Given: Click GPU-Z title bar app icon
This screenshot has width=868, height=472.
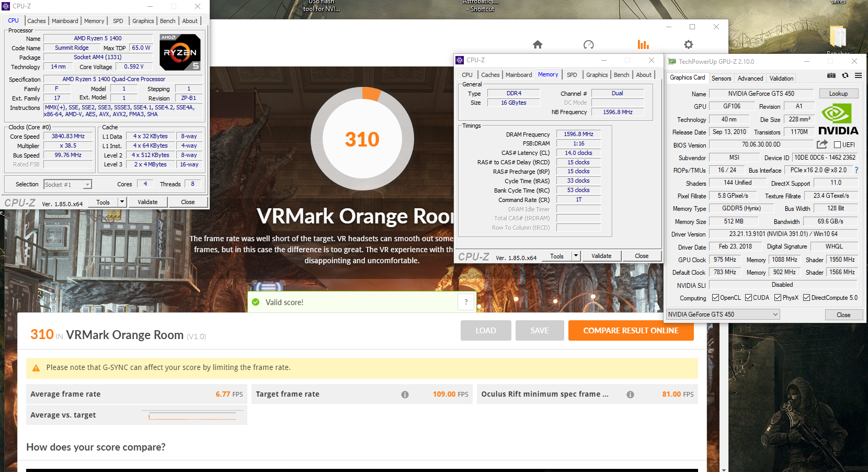Looking at the screenshot, I should (x=672, y=62).
